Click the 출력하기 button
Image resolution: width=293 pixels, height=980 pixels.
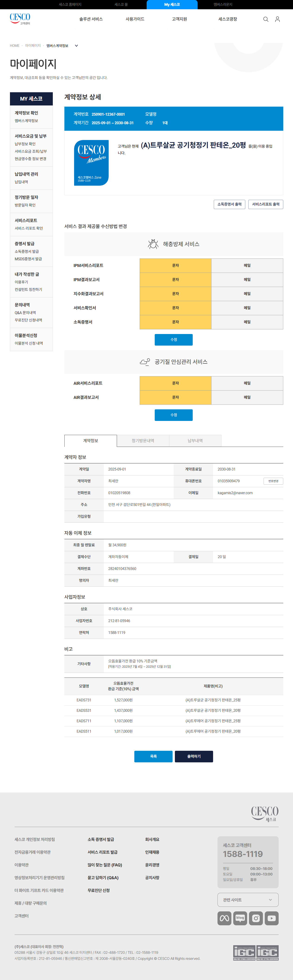pyautogui.click(x=194, y=756)
